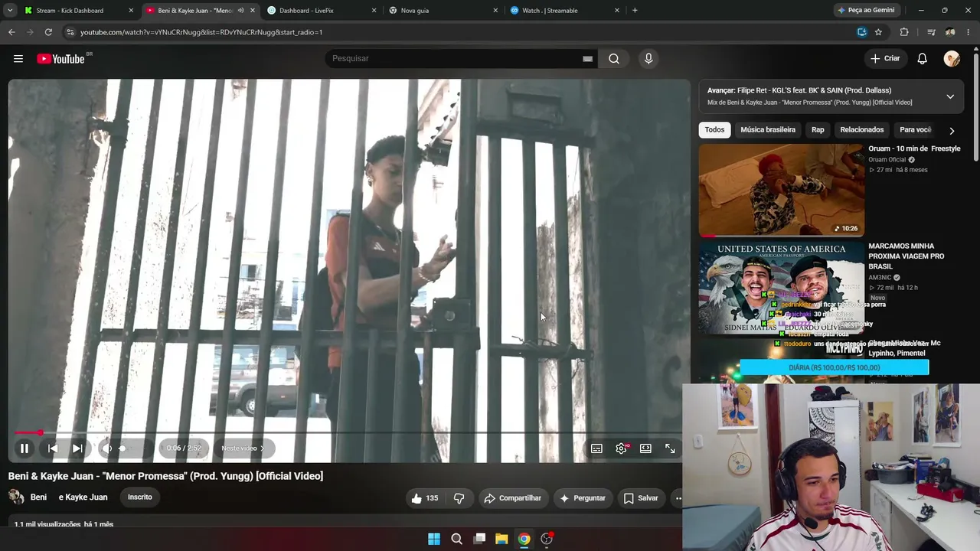Open the Windows Start menu
The image size is (980, 551).
[434, 540]
